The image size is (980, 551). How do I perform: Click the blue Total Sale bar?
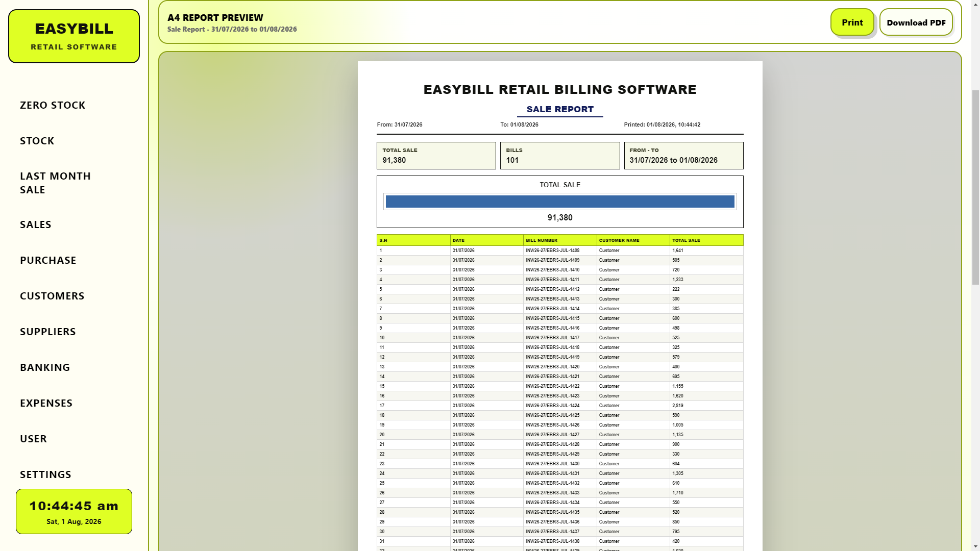pyautogui.click(x=560, y=202)
